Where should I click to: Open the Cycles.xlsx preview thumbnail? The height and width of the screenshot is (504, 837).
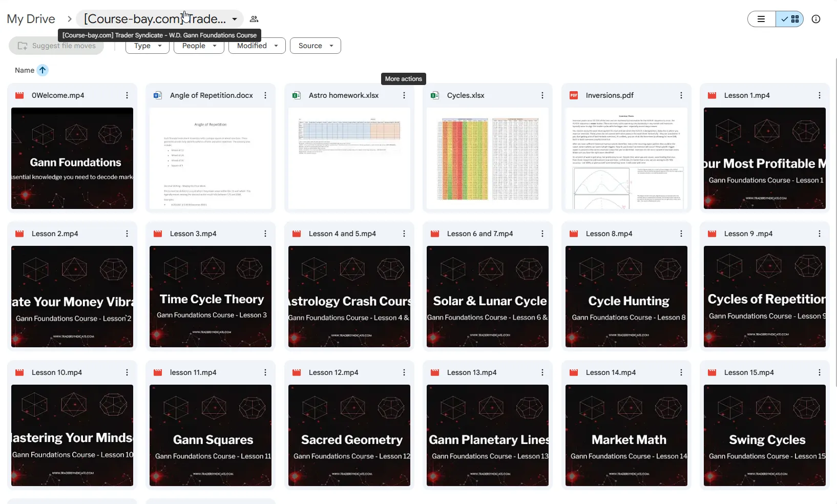click(488, 158)
